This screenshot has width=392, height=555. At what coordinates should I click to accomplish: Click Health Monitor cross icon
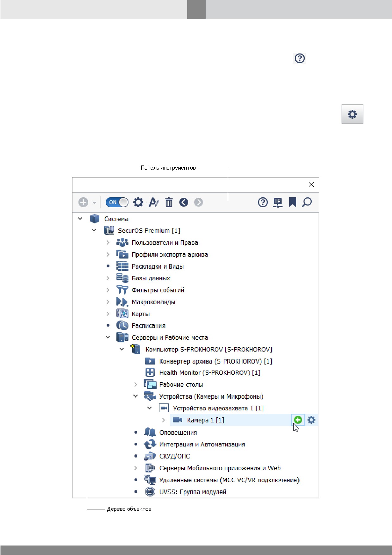pos(150,373)
